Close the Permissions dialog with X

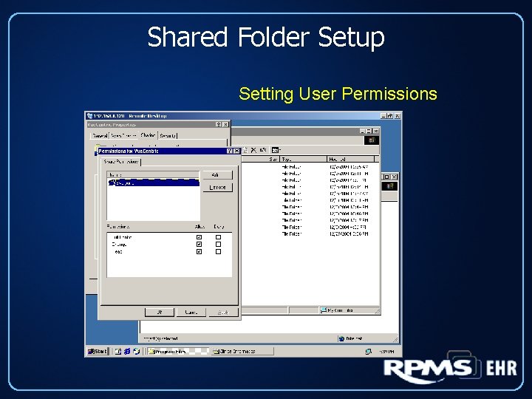[x=236, y=151]
